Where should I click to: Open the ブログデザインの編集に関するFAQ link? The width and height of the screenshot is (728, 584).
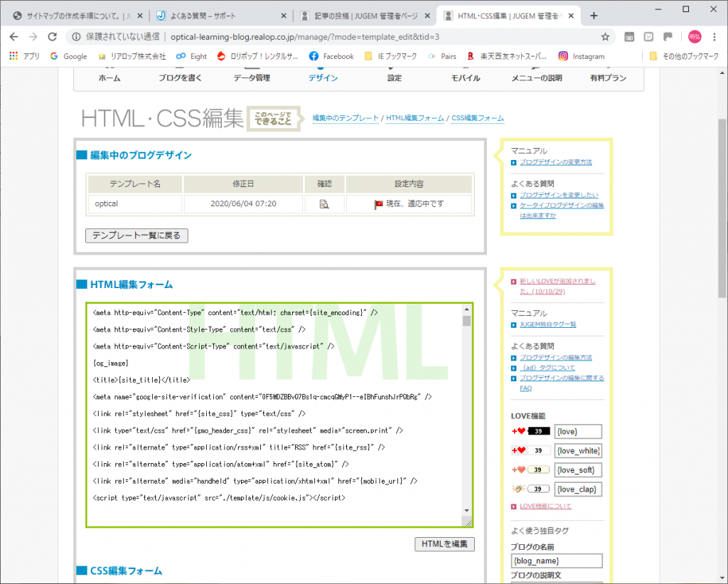[x=562, y=383]
